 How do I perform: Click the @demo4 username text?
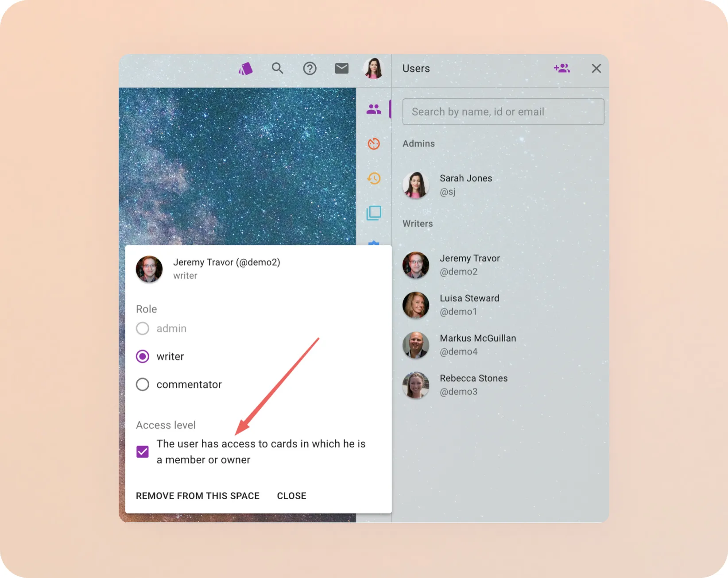click(x=459, y=352)
